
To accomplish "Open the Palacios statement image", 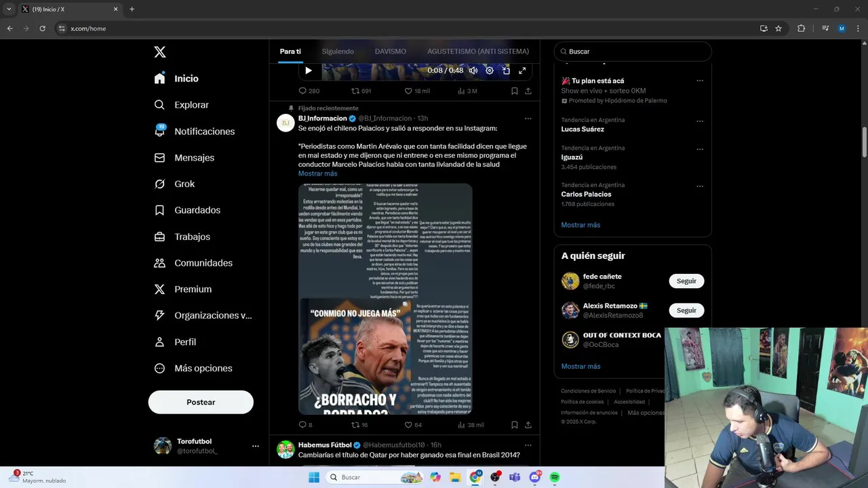I will [385, 299].
